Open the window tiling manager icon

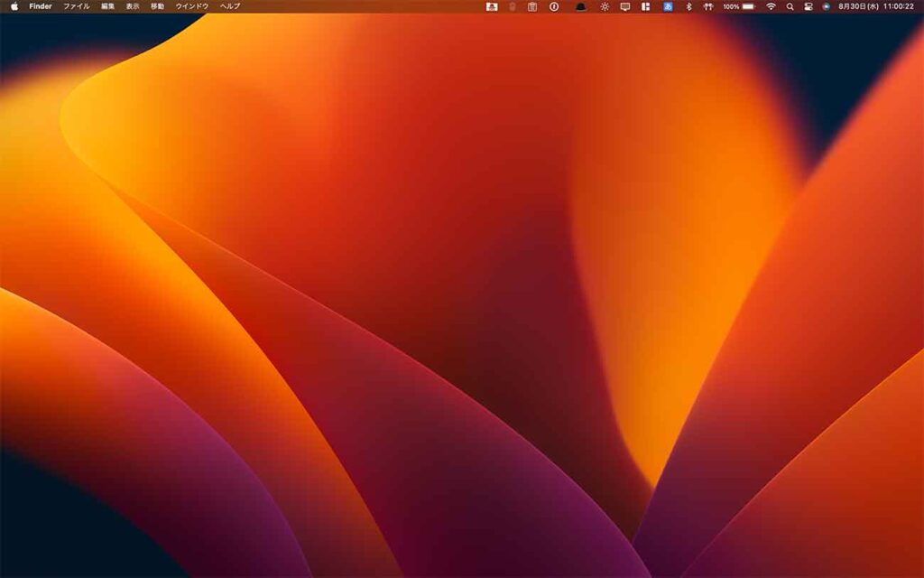(646, 8)
